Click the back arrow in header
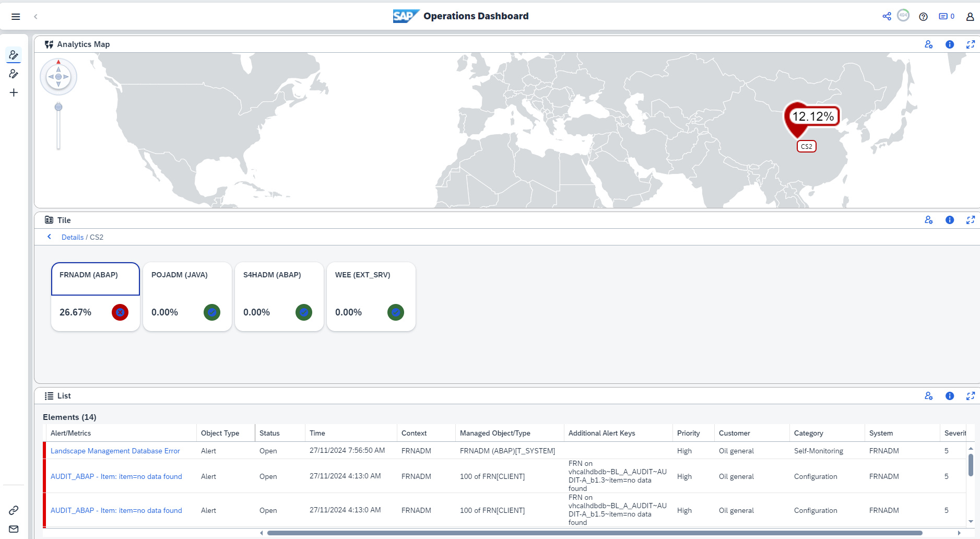Image resolution: width=980 pixels, height=539 pixels. pyautogui.click(x=36, y=17)
